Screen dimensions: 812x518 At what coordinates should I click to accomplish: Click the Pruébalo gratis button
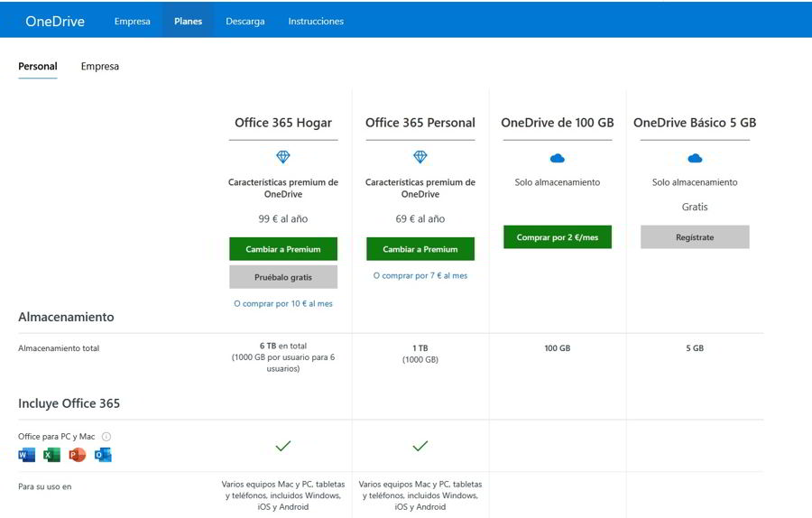(x=283, y=277)
